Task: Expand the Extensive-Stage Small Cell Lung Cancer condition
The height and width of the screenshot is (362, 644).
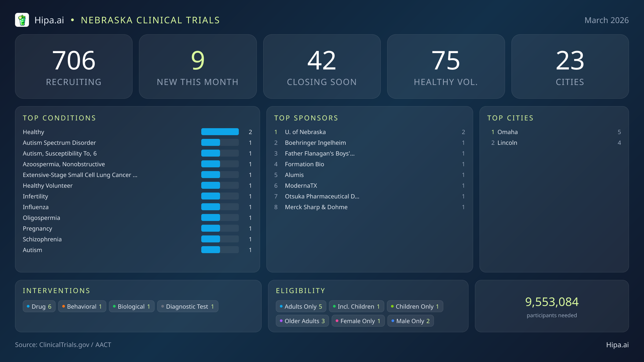Action: point(80,175)
